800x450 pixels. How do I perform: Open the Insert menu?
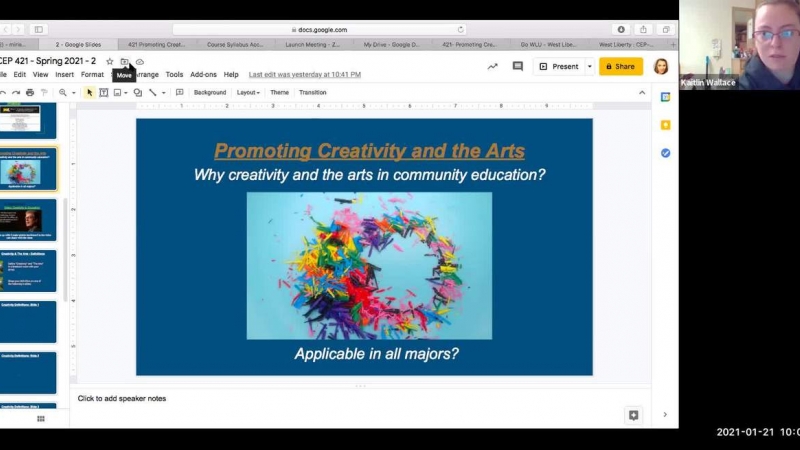pos(64,74)
